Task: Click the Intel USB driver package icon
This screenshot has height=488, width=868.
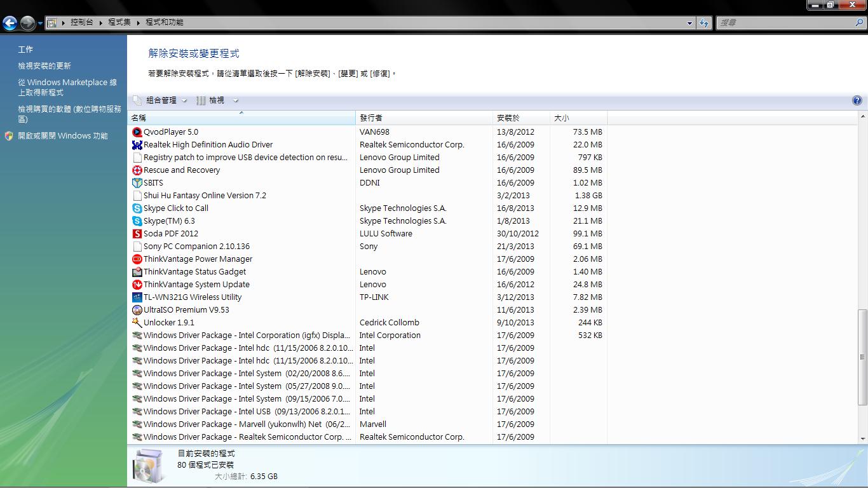Action: tap(137, 412)
